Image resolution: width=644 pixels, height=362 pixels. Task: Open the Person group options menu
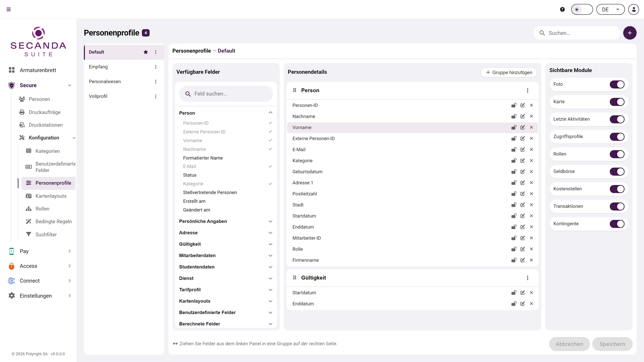point(528,90)
